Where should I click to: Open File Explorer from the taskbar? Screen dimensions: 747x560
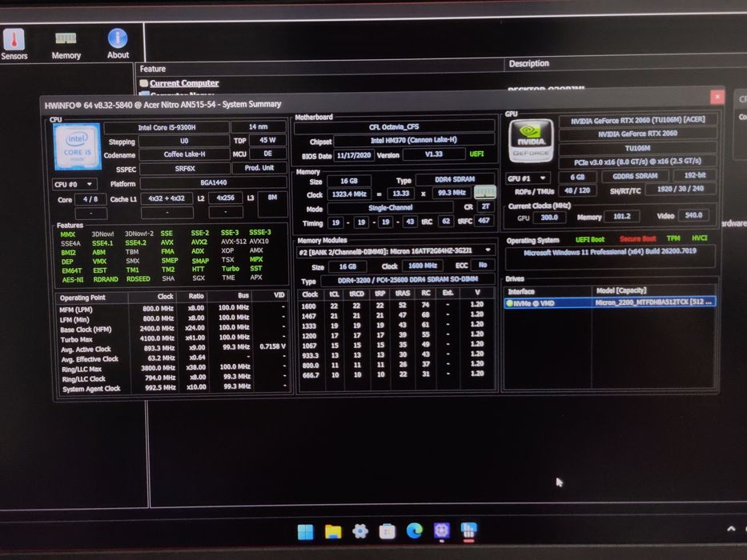[333, 531]
